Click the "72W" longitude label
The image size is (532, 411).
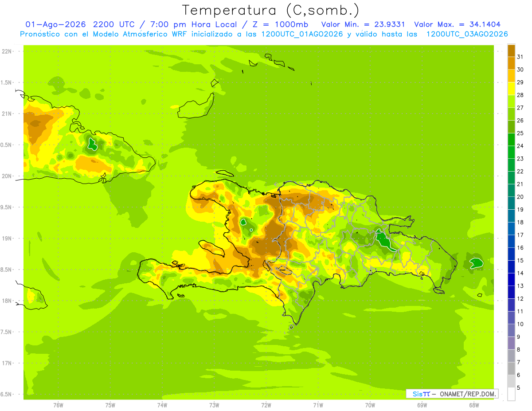click(x=266, y=405)
